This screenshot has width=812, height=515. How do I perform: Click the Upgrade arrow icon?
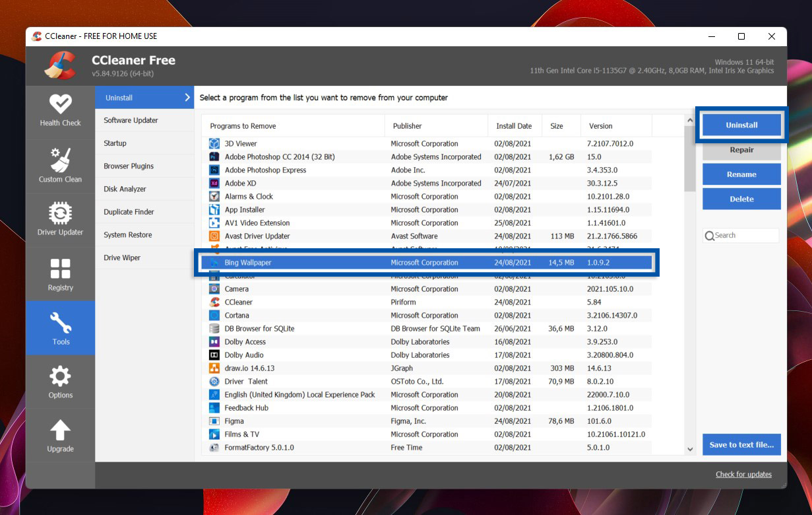(60, 429)
